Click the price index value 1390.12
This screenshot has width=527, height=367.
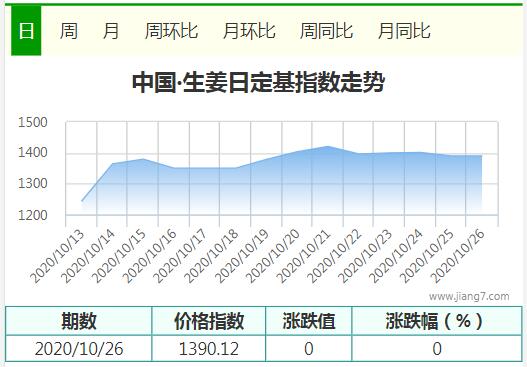(209, 349)
